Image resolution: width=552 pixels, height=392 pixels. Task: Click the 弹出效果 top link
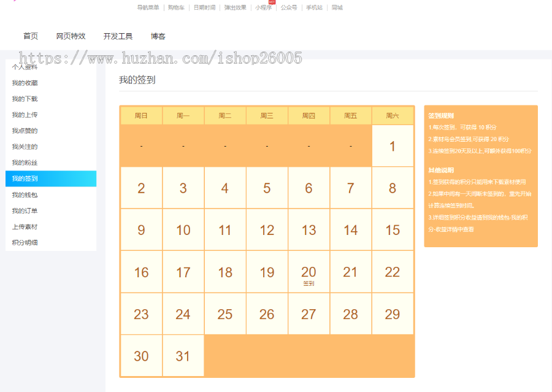pos(235,7)
